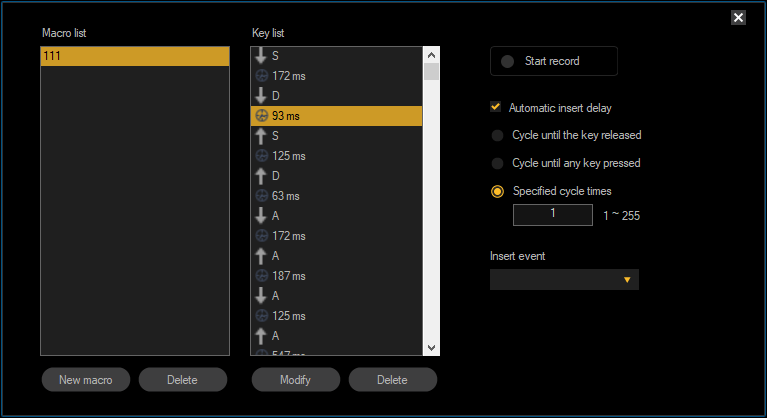
Task: Click the record dot icon in Start record
Action: pos(508,62)
